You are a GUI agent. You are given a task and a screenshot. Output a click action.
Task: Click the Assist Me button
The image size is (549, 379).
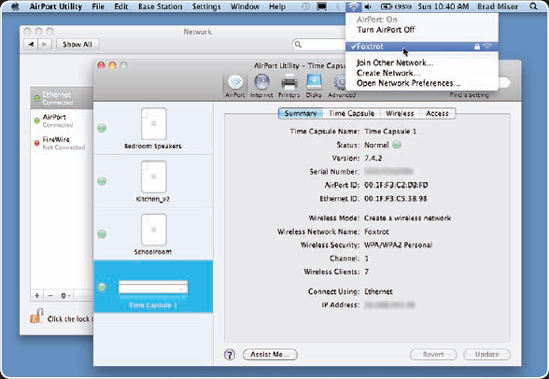270,354
